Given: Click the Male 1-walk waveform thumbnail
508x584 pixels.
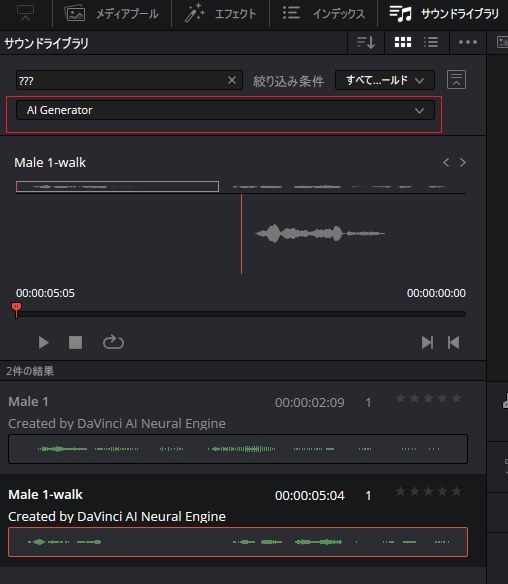Looking at the screenshot, I should click(x=238, y=542).
